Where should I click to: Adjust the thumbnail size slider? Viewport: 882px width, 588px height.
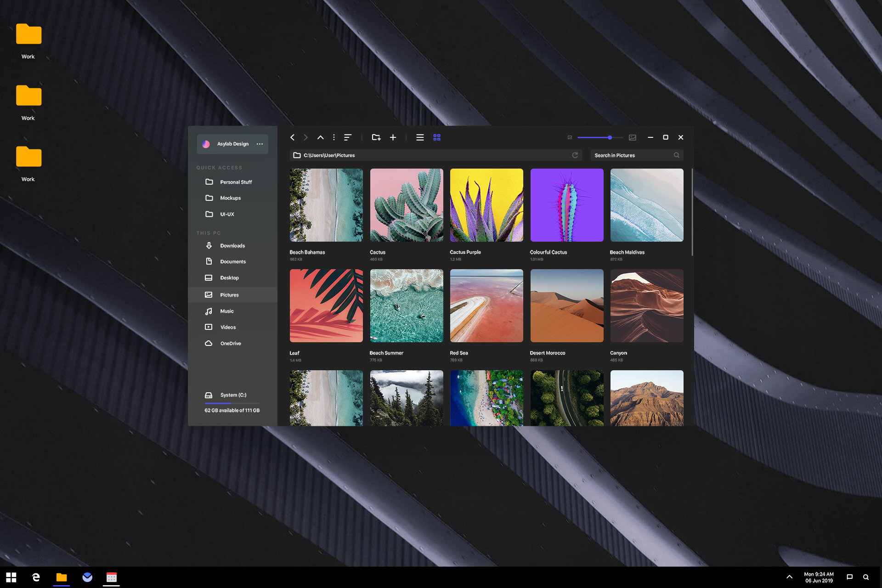(x=610, y=137)
